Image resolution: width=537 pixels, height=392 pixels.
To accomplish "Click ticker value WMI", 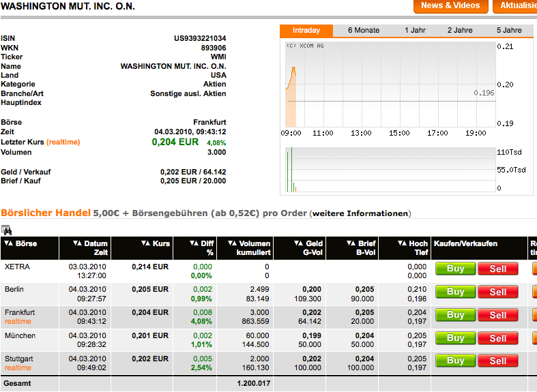I will pos(218,57).
